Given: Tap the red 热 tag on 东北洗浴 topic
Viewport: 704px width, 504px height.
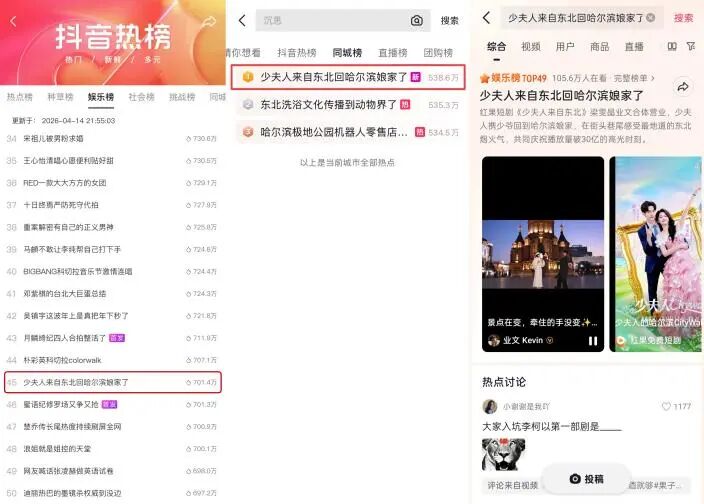Looking at the screenshot, I should pyautogui.click(x=405, y=105).
